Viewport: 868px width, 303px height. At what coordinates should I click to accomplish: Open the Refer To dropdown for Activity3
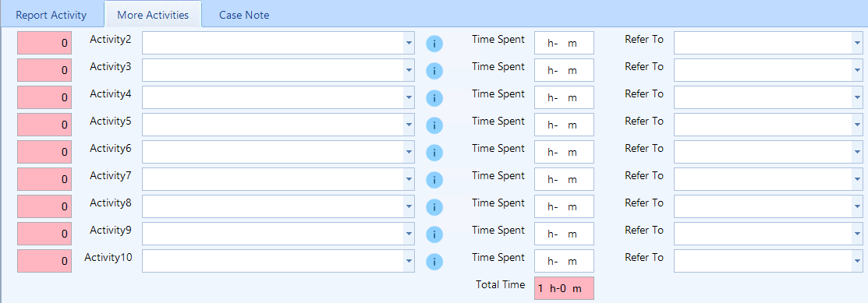pyautogui.click(x=857, y=70)
